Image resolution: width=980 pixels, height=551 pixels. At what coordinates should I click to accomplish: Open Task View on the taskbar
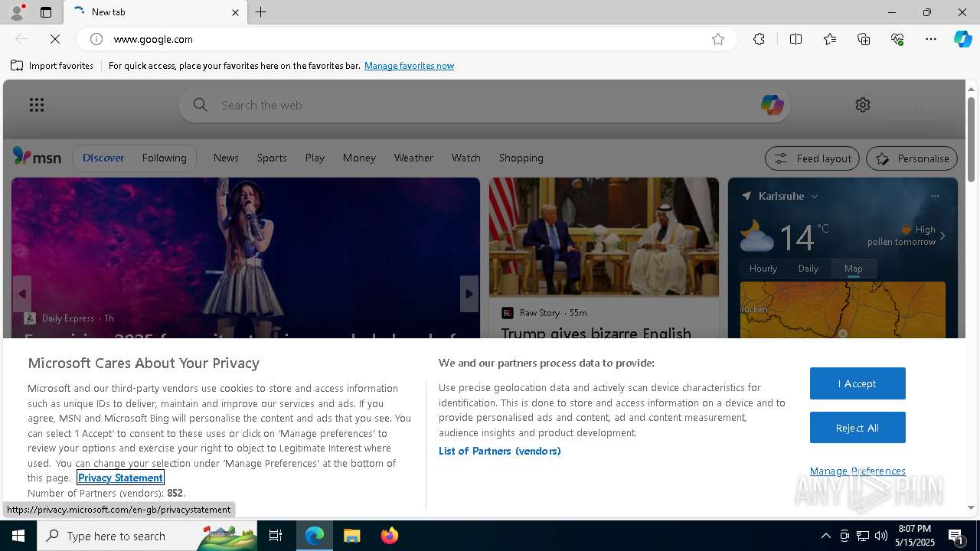[276, 536]
